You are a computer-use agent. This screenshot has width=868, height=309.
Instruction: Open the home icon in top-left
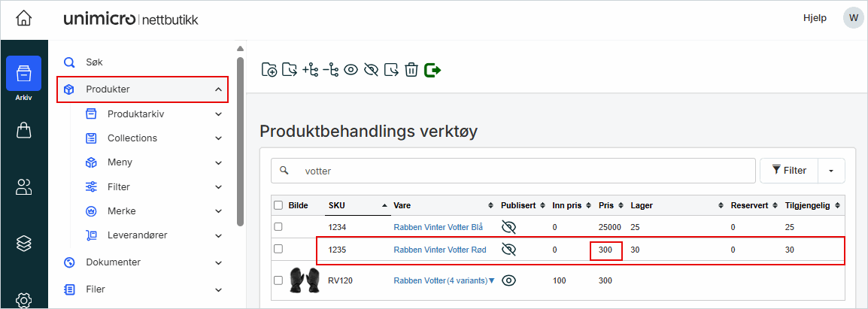tap(24, 19)
